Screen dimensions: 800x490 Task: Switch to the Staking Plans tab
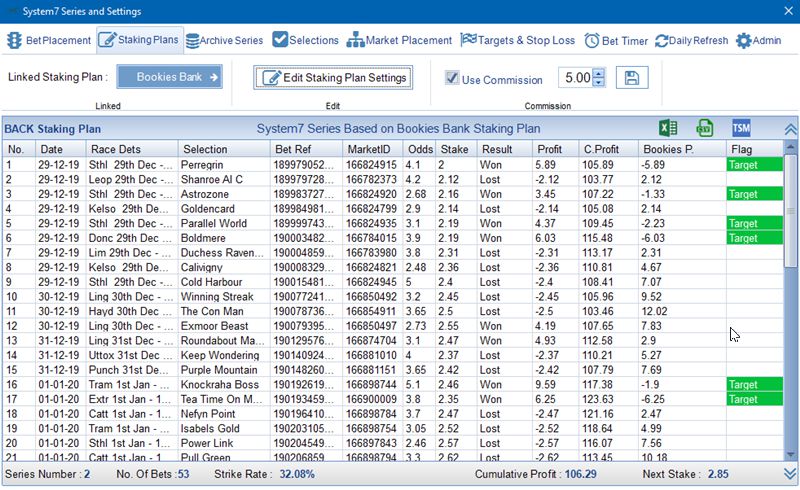[x=139, y=40]
